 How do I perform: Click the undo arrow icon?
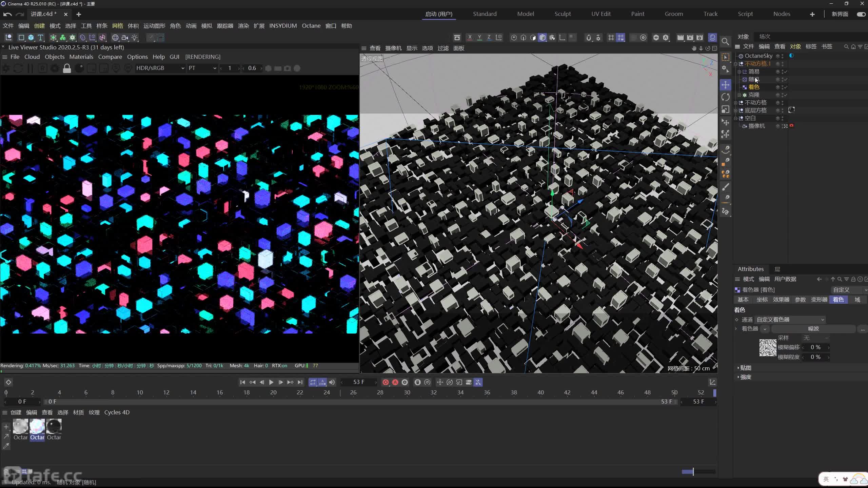pyautogui.click(x=7, y=14)
